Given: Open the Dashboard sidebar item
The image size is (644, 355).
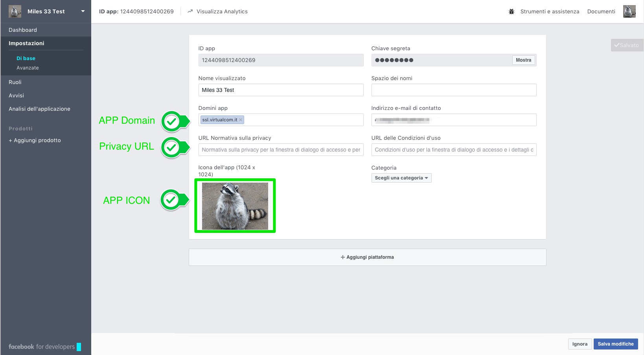Looking at the screenshot, I should pos(23,30).
